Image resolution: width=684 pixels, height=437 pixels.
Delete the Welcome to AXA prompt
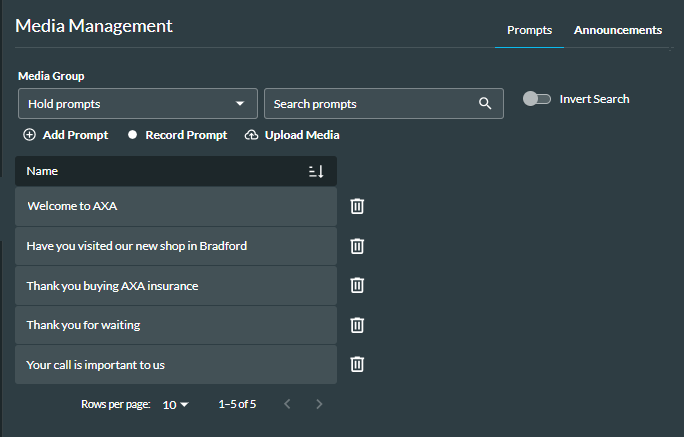357,206
